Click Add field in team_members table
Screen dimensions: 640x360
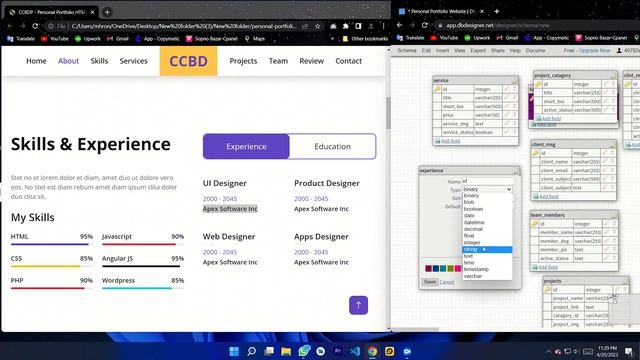tap(548, 267)
